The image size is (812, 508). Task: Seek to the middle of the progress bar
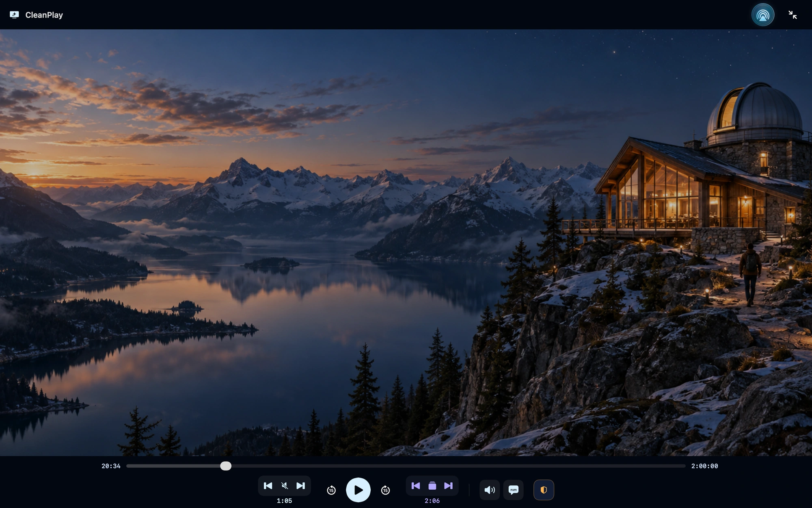tap(406, 466)
